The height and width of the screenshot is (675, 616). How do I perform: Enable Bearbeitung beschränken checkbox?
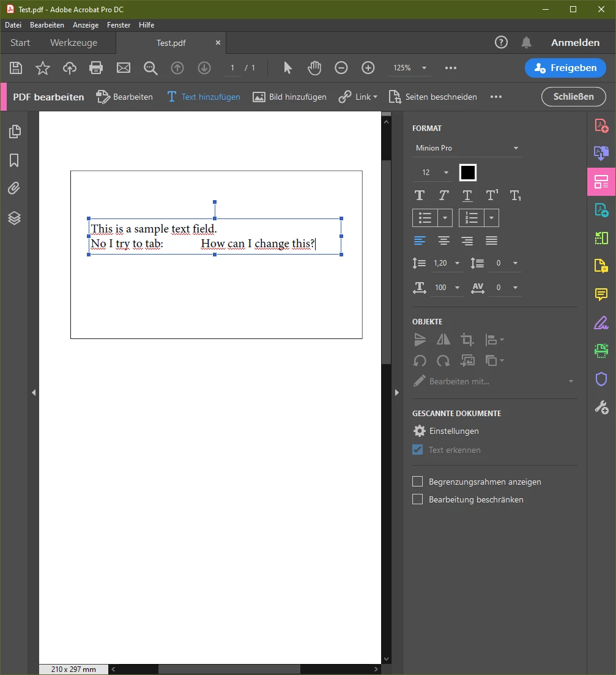click(x=418, y=499)
